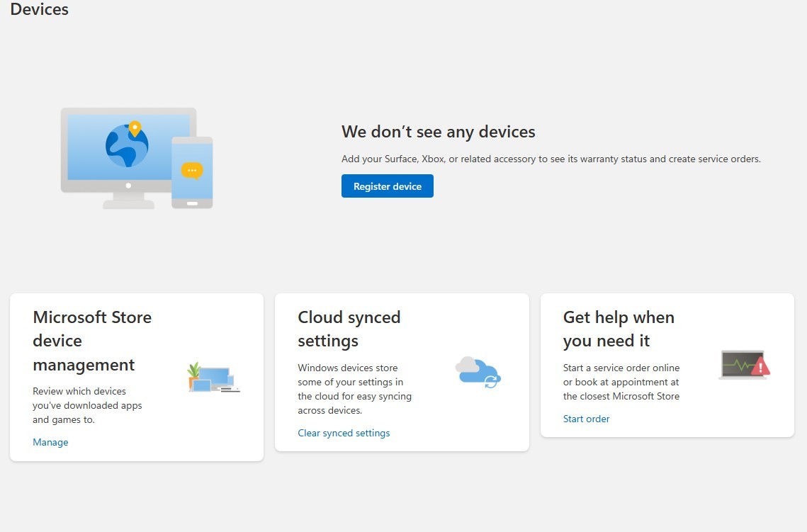This screenshot has width=807, height=532.
Task: Open the Manage link
Action: pos(50,442)
